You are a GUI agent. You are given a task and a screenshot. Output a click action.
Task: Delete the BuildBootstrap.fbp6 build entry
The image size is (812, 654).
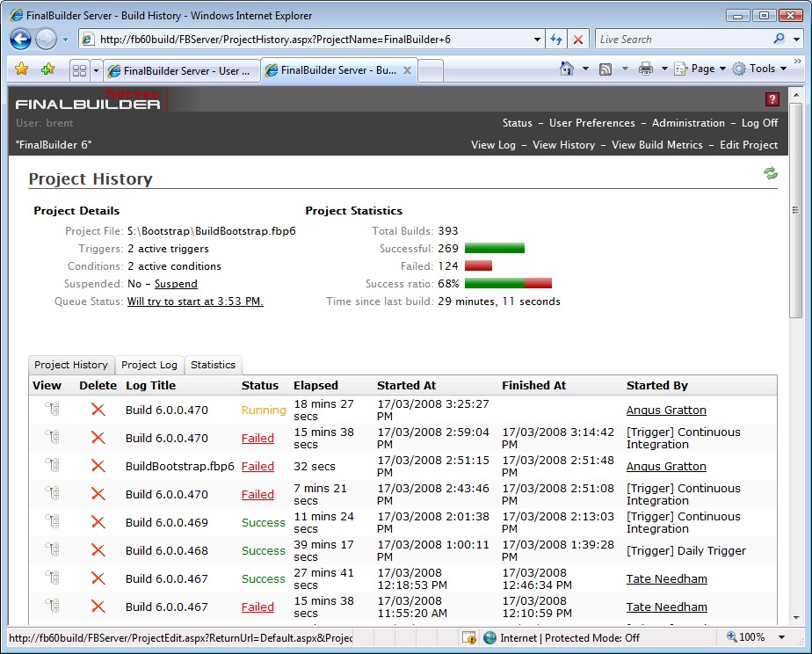click(x=98, y=466)
